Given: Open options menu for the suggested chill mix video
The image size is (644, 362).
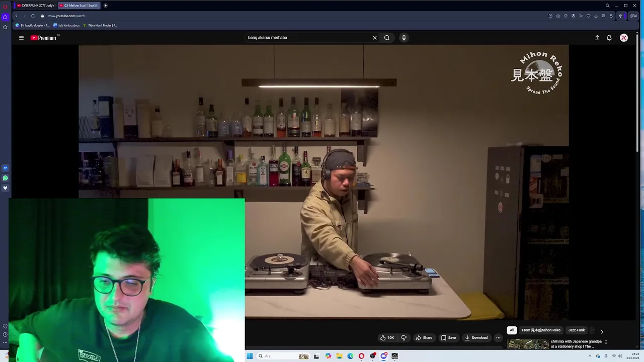Looking at the screenshot, I should click(606, 342).
